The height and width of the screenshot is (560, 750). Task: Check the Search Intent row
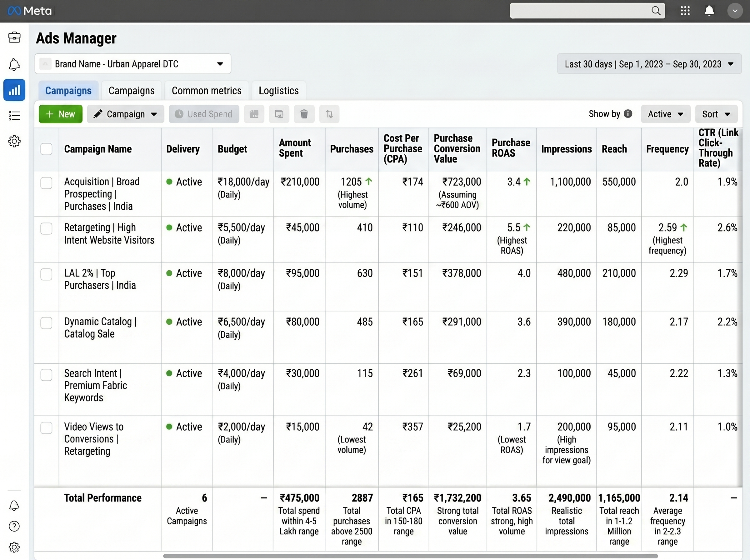pos(47,375)
